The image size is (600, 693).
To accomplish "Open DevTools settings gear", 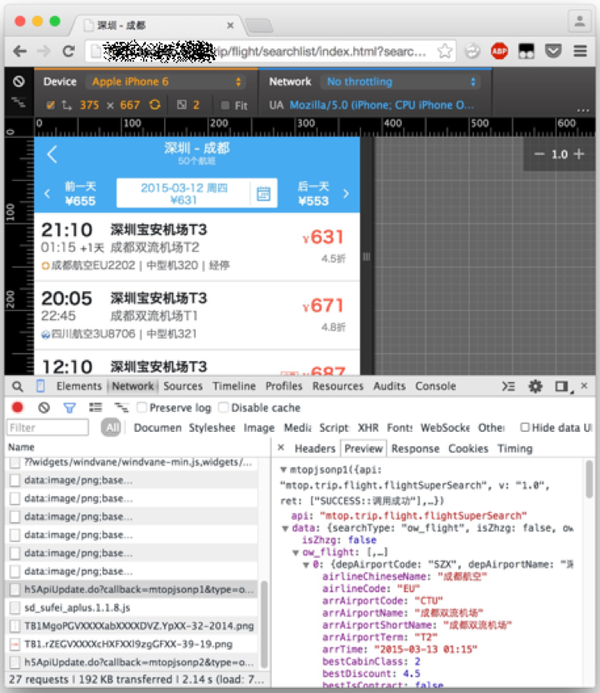I will pos(535,387).
